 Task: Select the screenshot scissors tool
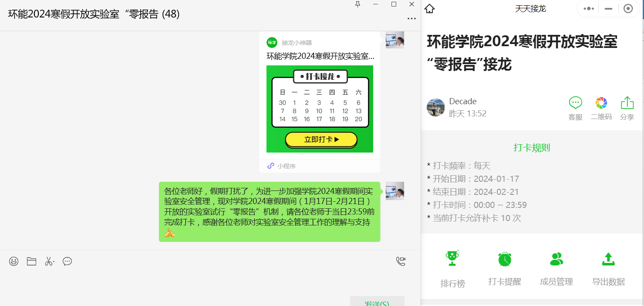point(49,261)
